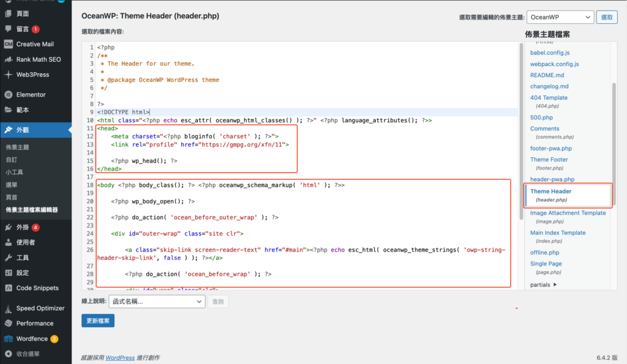The image size is (627, 364).
Task: Click the Settings (設定) sliders icon
Action: (x=8, y=273)
